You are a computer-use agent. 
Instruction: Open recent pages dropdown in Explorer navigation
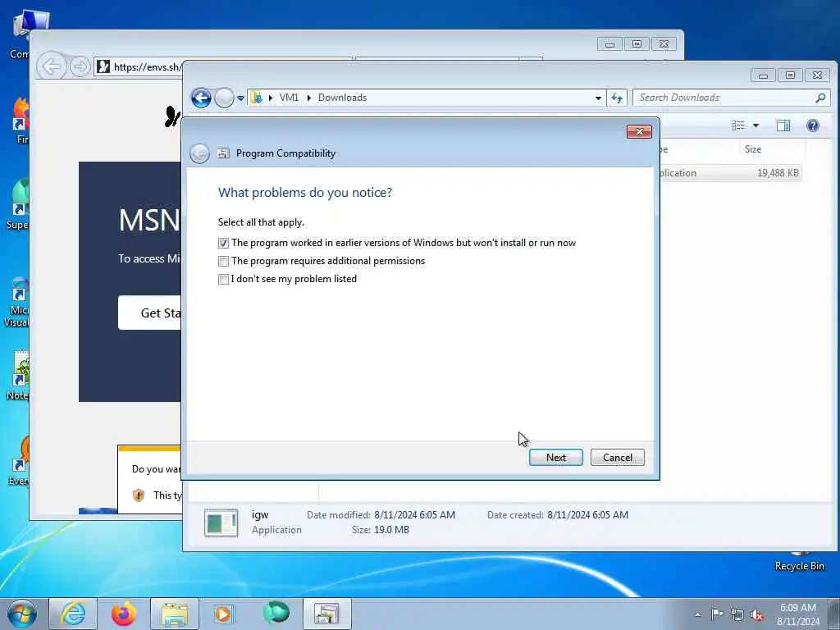[x=240, y=98]
